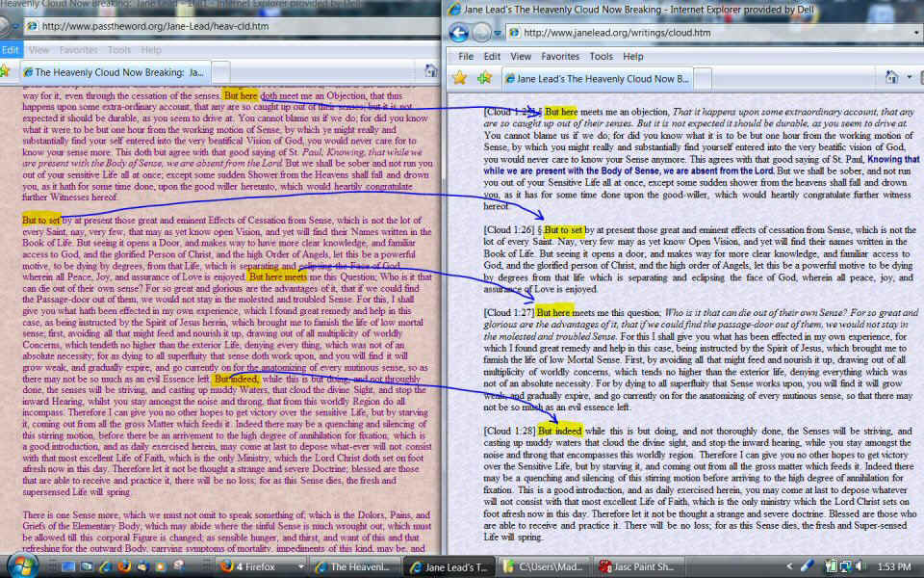
Task: Click '[Cloud 1:25]' verse label
Action: tap(509, 112)
